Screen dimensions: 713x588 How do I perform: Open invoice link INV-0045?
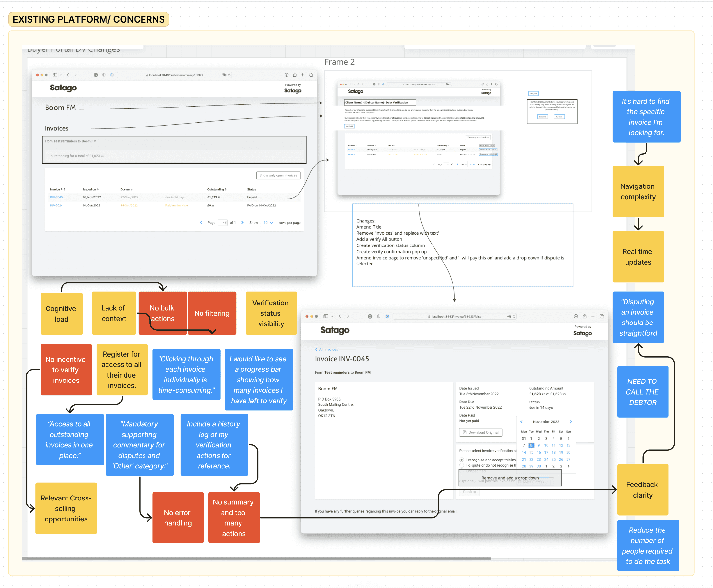pos(56,197)
